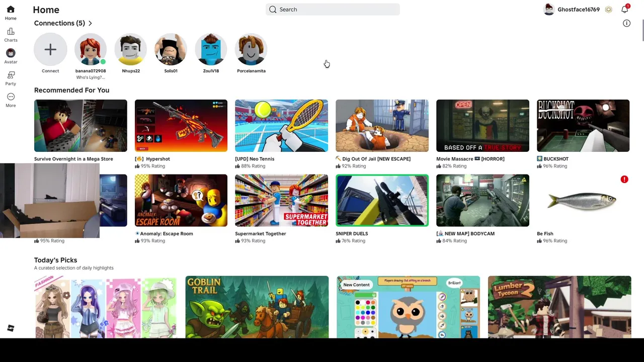Click the Connect plus button

pyautogui.click(x=50, y=49)
